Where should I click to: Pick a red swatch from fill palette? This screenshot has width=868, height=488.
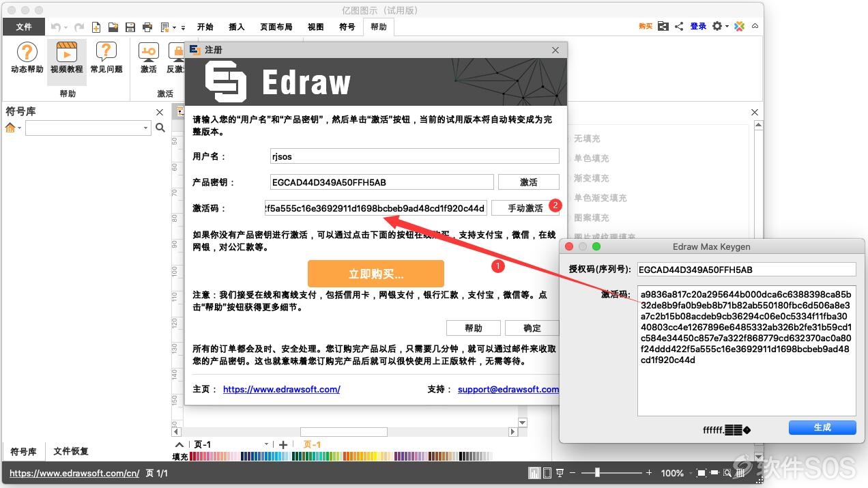[x=192, y=456]
